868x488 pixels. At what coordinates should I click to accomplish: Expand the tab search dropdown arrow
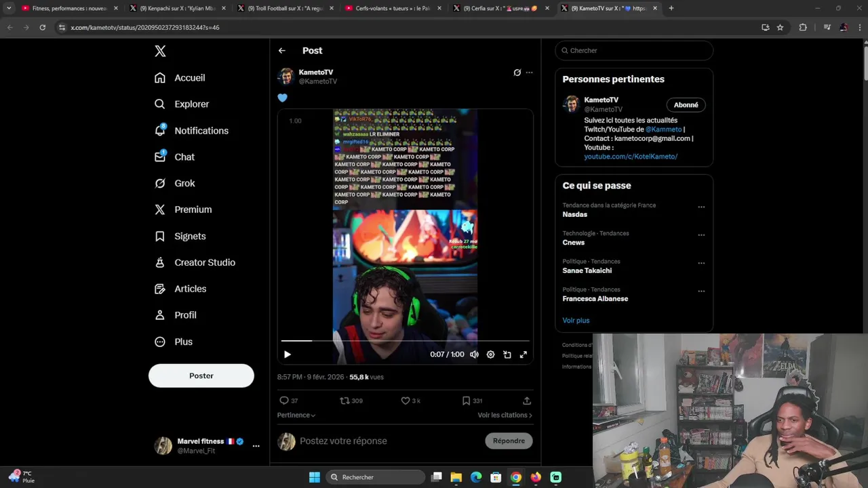click(x=9, y=8)
